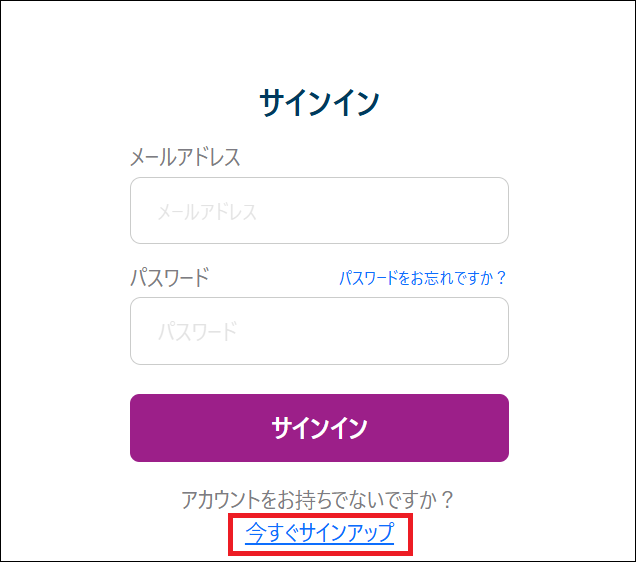637x563 pixels.
Task: Activate the first input field under サインイン
Action: point(319,211)
